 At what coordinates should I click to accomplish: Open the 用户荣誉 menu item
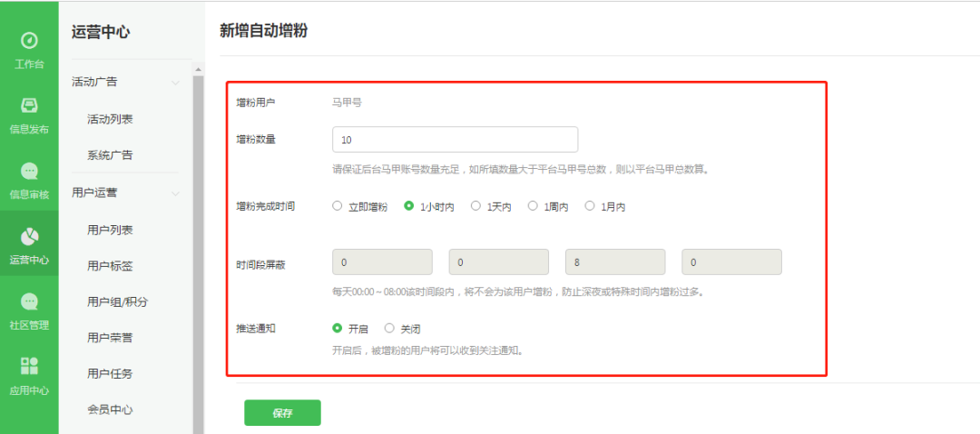pos(110,339)
